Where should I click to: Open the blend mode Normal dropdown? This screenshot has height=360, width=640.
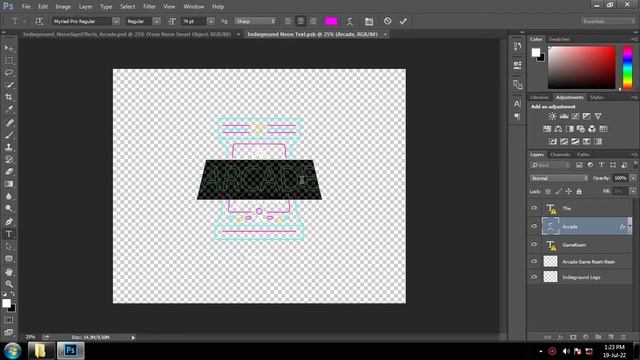[559, 178]
